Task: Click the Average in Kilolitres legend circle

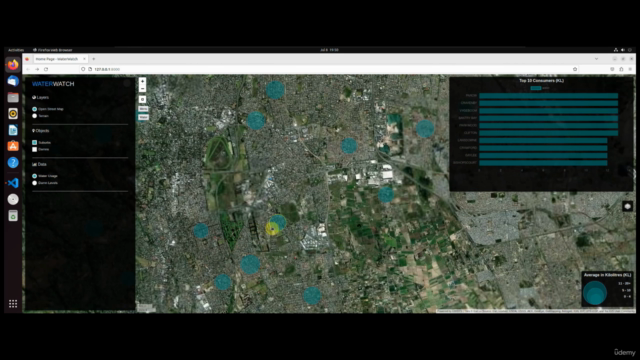Action: [x=595, y=293]
